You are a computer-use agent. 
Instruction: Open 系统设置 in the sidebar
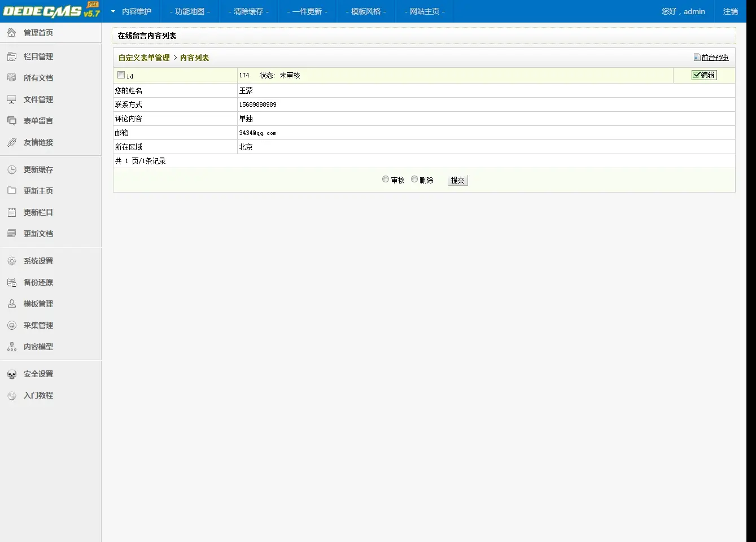[38, 261]
